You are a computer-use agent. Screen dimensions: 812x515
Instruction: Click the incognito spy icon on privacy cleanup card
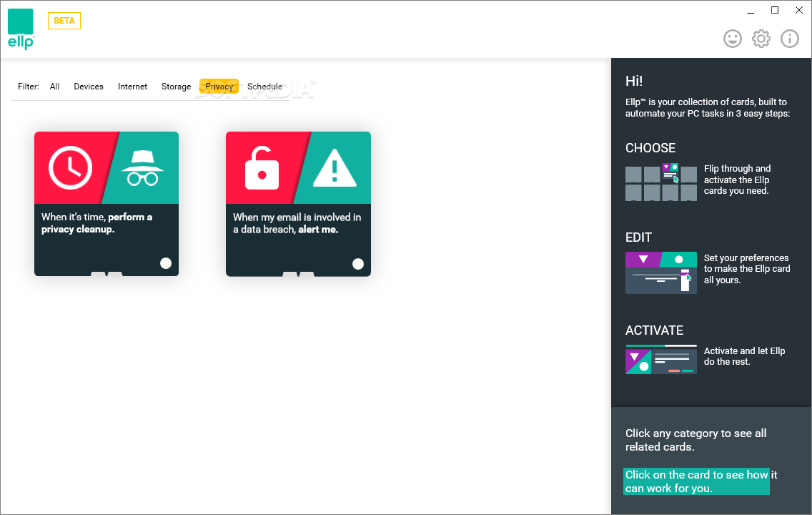click(x=143, y=168)
